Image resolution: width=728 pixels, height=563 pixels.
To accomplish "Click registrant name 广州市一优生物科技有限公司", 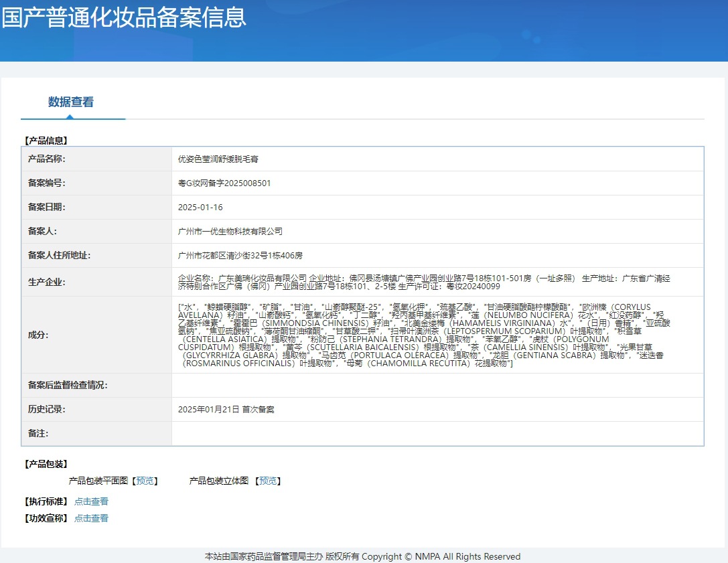I will tap(230, 232).
